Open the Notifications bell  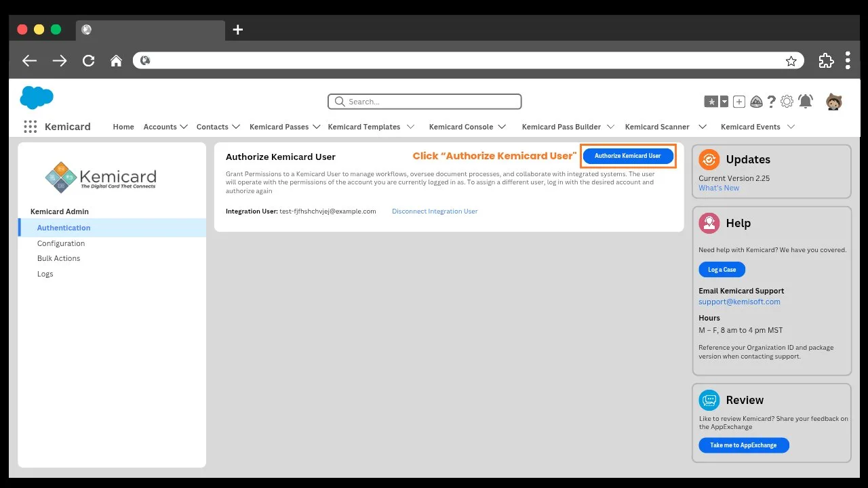point(806,102)
